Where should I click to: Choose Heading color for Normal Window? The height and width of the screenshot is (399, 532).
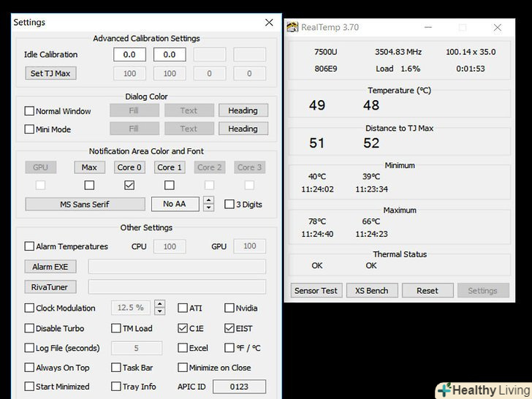243,110
